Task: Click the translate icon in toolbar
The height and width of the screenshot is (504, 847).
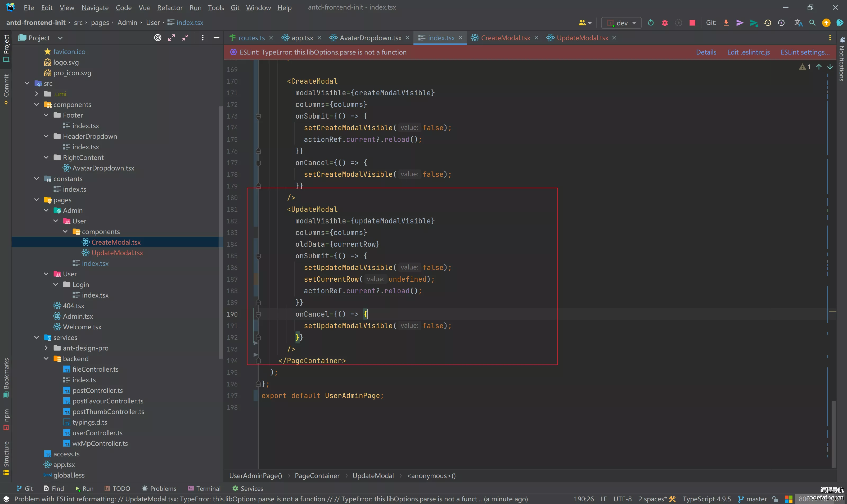Action: click(799, 23)
